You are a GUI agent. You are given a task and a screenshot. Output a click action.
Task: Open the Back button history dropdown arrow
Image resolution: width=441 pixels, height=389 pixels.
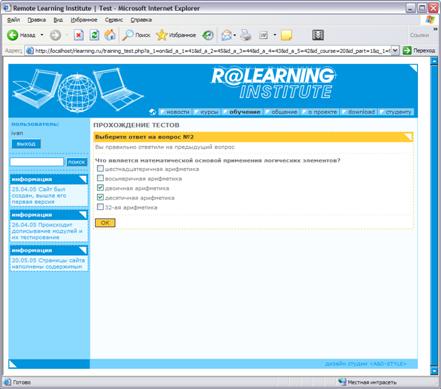click(42, 35)
